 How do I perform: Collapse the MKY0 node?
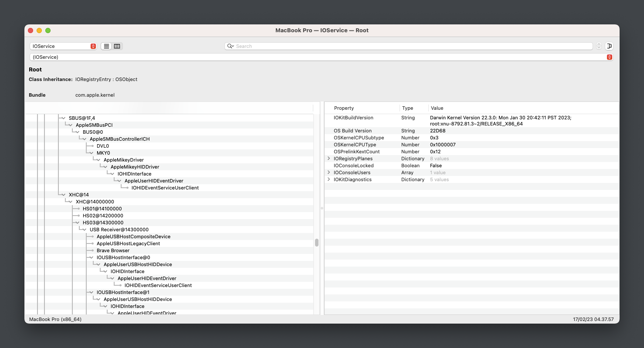click(x=92, y=153)
